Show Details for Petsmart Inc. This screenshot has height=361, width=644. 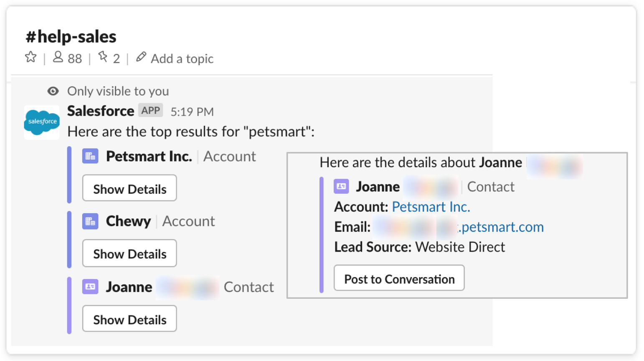pos(129,188)
